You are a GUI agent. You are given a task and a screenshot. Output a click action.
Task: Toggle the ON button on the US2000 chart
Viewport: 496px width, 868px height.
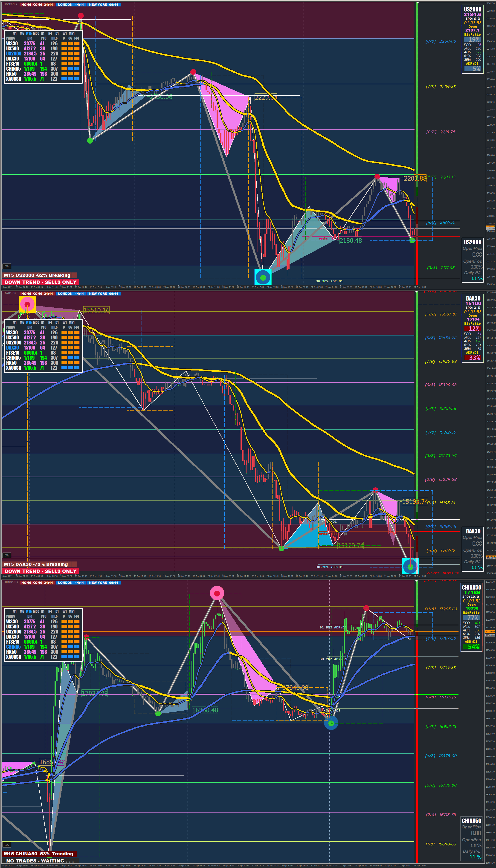click(7, 266)
